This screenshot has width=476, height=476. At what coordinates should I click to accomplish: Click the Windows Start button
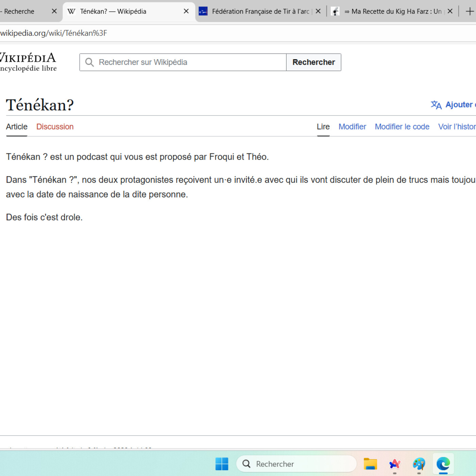click(222, 464)
